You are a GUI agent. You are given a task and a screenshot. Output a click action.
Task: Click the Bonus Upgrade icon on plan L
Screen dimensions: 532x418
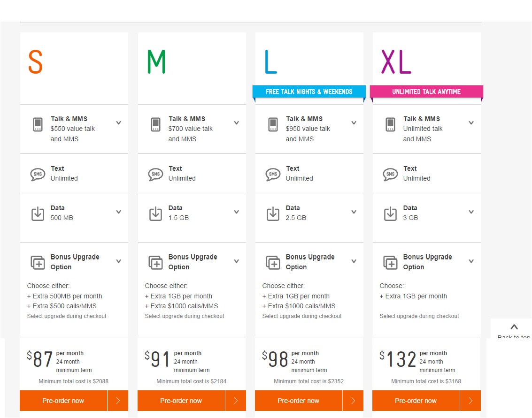(272, 262)
